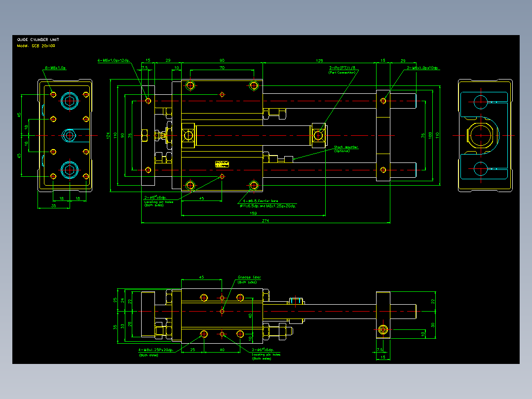This screenshot has height=399, width=532.
Task: Click the ø11x6.5dp. and M8x1.25px20dp. note
Action: point(267,206)
